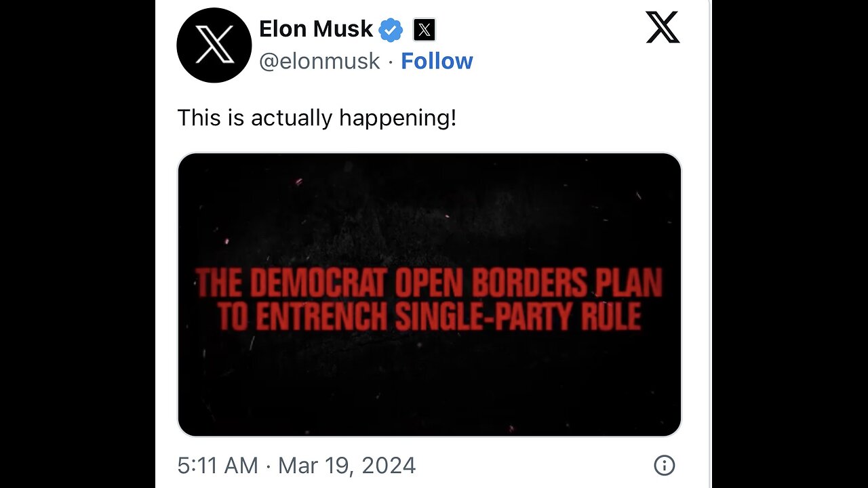Screen dimensions: 868x488
Task: Click the info icon beside the timestamp
Action: point(663,465)
